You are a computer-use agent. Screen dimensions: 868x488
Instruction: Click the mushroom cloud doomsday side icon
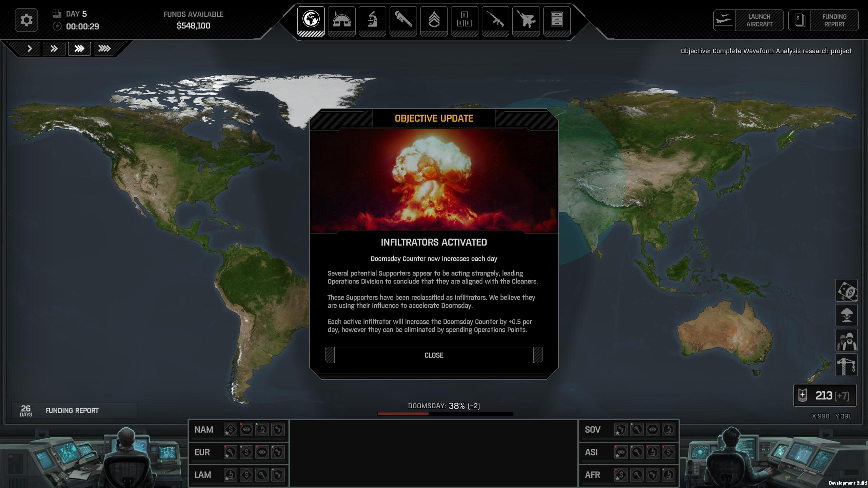click(x=846, y=316)
